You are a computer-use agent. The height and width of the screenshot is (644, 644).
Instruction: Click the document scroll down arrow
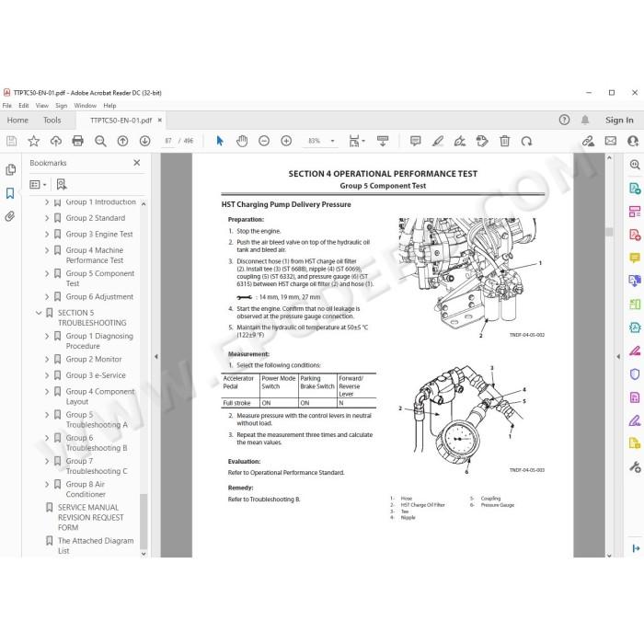click(x=609, y=555)
